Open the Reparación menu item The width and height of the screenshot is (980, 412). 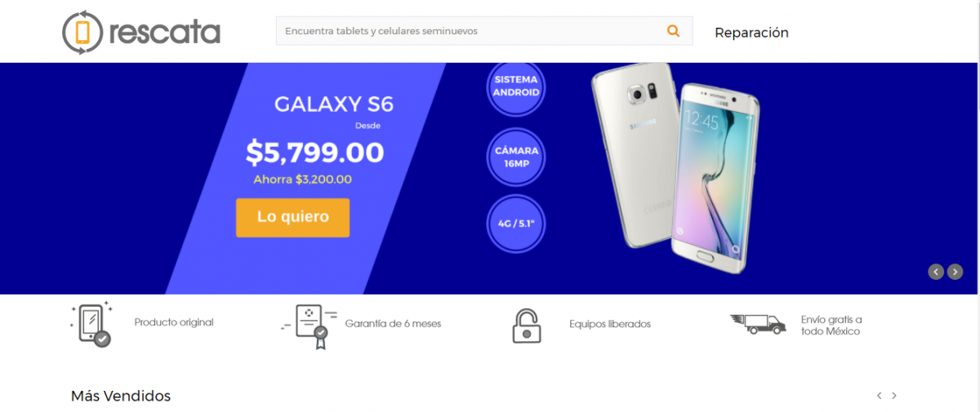(x=751, y=33)
